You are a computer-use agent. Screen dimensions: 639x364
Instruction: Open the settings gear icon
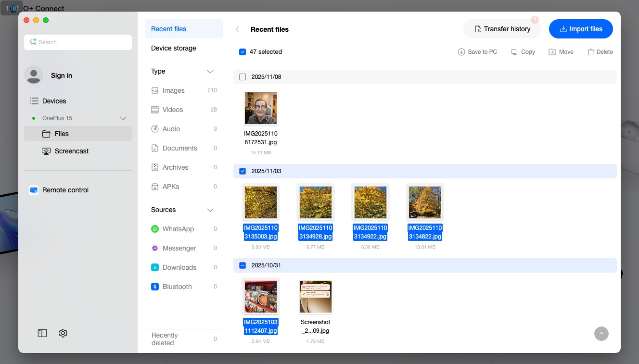tap(63, 333)
